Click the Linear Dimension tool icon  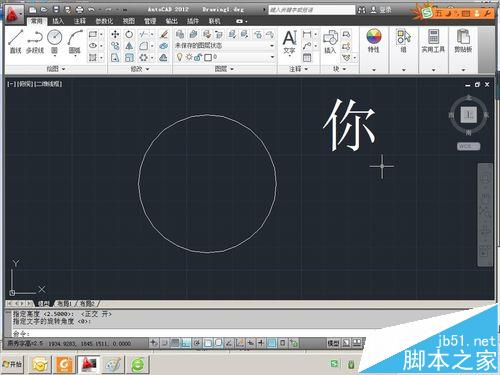click(307, 34)
